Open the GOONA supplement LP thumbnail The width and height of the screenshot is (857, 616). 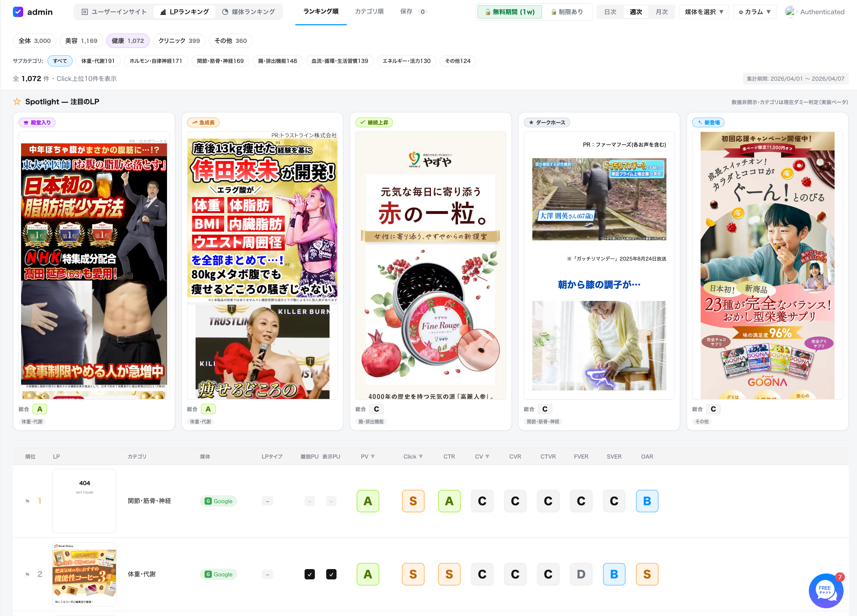click(767, 266)
